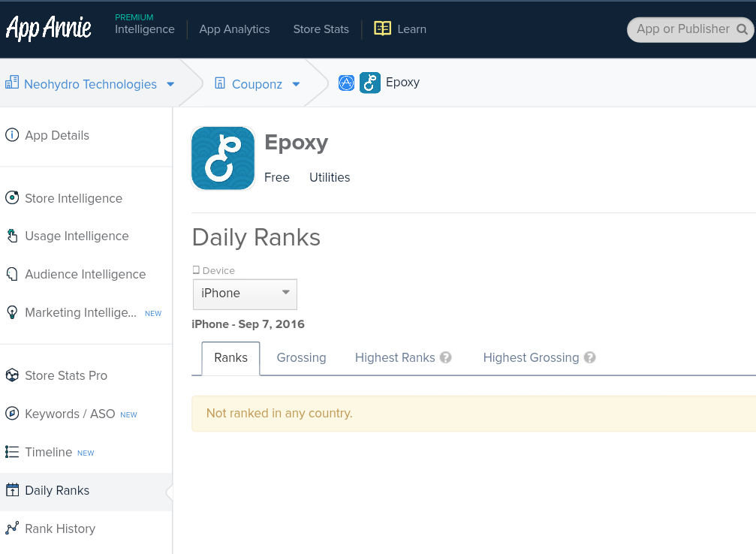Image resolution: width=756 pixels, height=554 pixels.
Task: Switch to the Grossing tab
Action: point(301,357)
